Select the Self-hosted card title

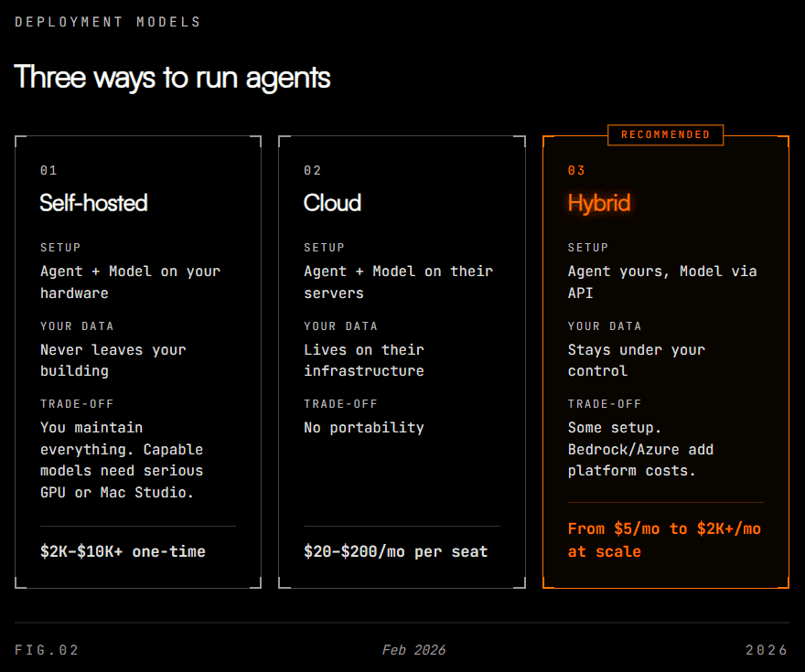click(x=93, y=203)
